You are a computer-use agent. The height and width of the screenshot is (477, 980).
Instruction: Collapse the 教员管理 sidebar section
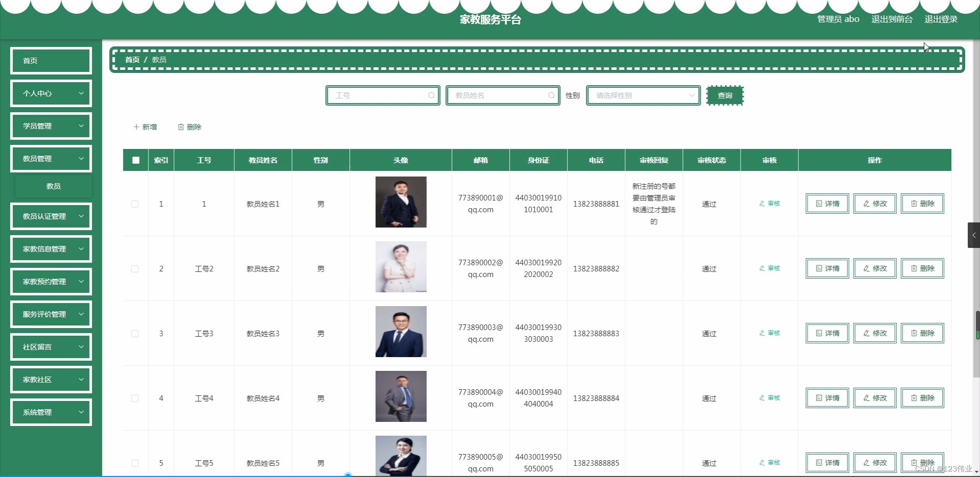point(51,159)
